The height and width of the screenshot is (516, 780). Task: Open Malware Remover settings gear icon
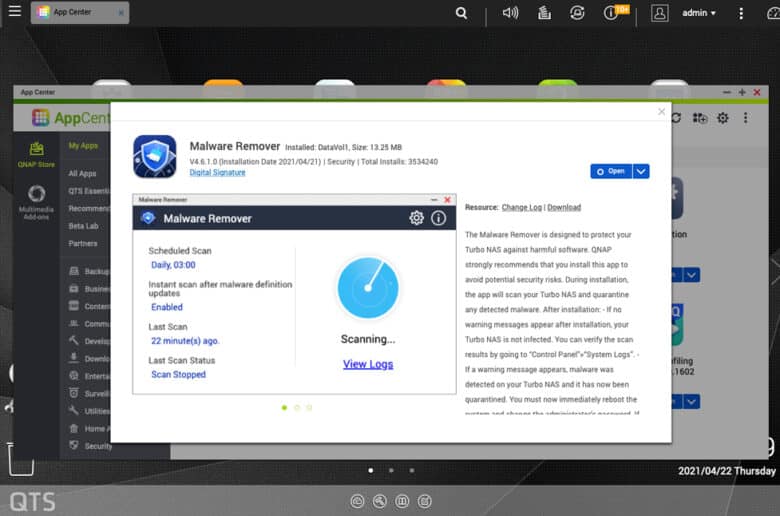click(416, 218)
